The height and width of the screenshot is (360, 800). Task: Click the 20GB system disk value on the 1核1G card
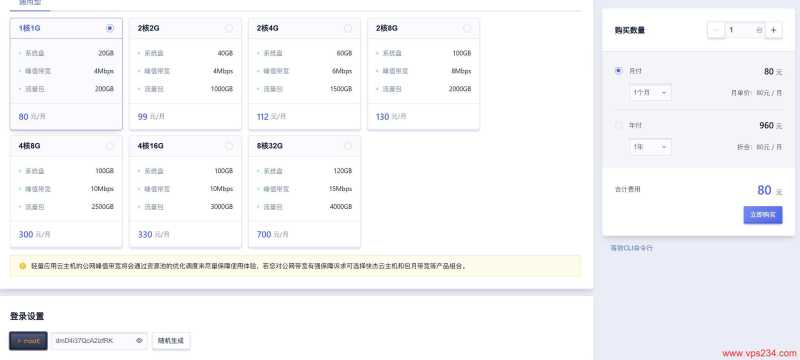106,53
